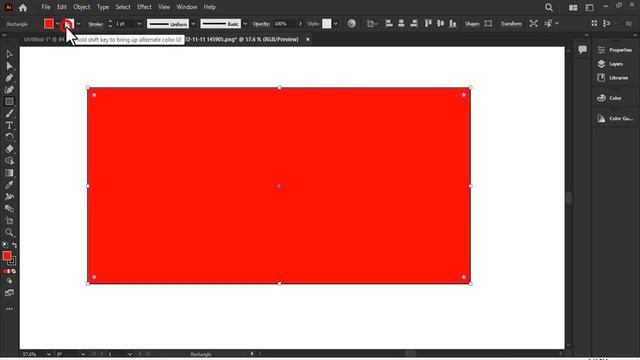This screenshot has width=640, height=360.
Task: Close the 145905.png document tab
Action: (308, 39)
